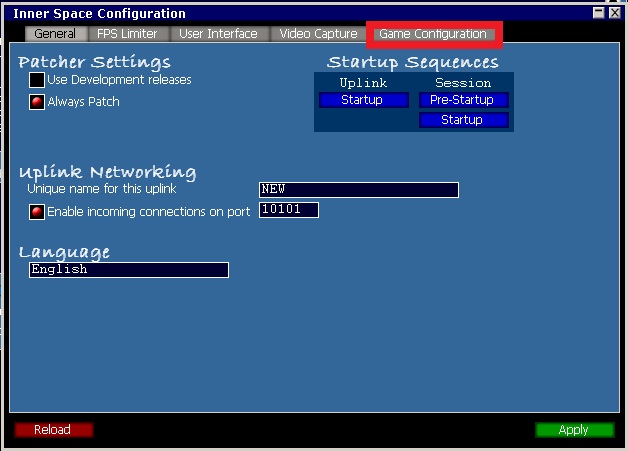Click the Session Pre-Startup button
Image resolution: width=628 pixels, height=451 pixels.
tap(464, 100)
